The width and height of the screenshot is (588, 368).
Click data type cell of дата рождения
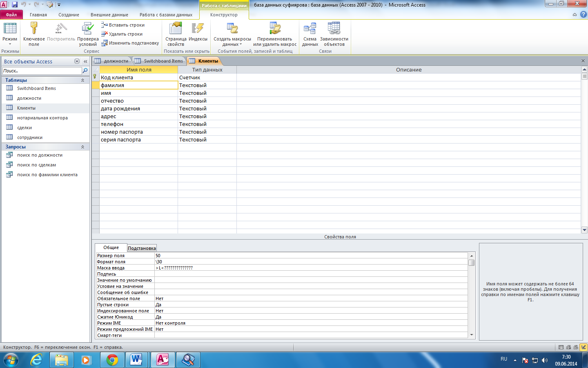[x=207, y=108]
